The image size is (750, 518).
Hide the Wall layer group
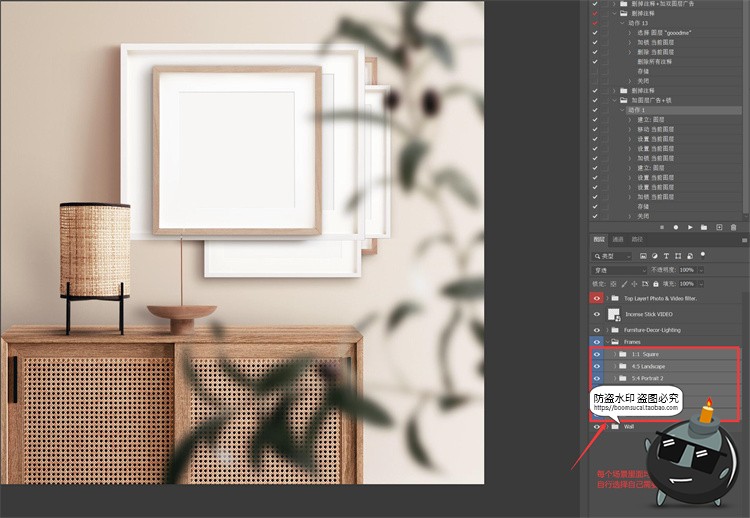pos(597,426)
